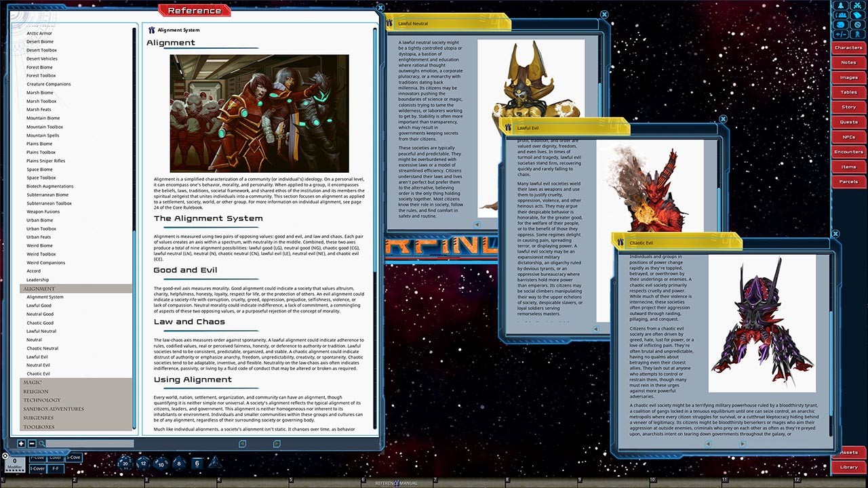
Task: Grab the d8 die
Action: point(179,464)
